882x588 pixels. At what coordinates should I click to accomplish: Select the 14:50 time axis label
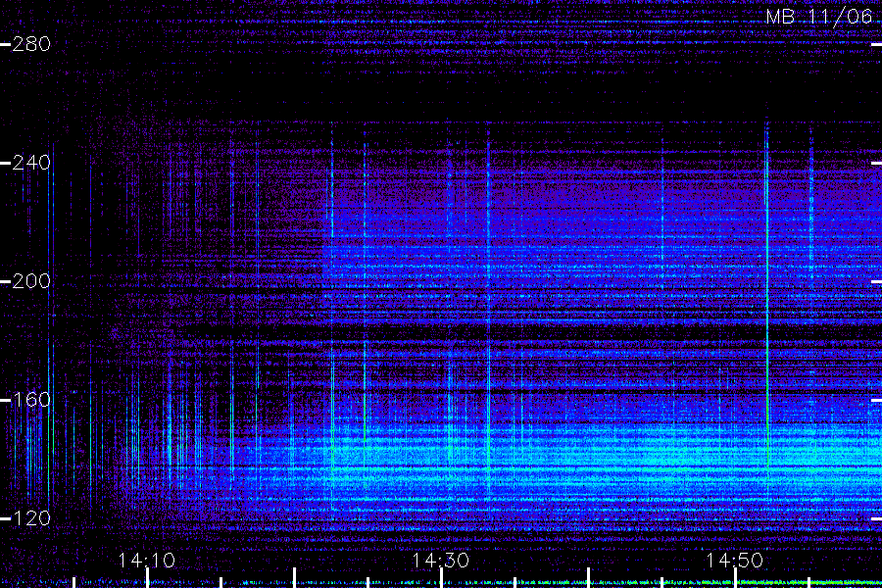(735, 561)
